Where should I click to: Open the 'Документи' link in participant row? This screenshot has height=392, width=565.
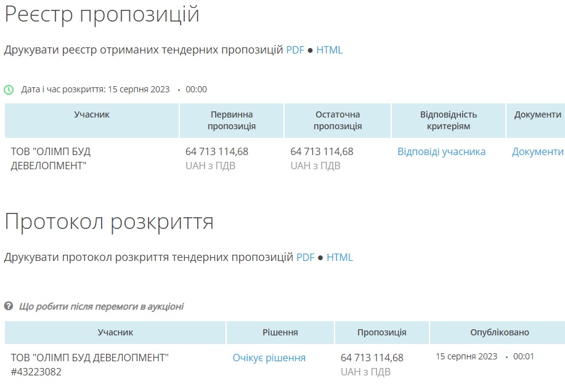click(537, 152)
